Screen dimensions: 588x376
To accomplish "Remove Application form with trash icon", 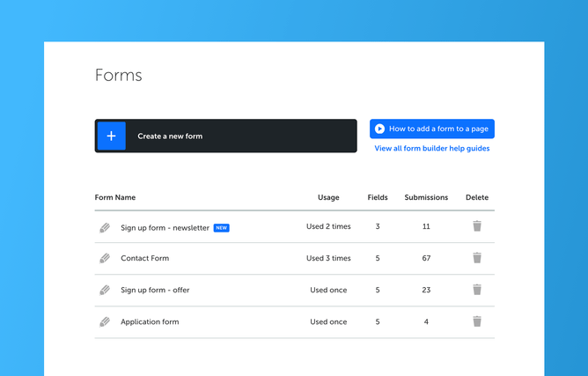I will pyautogui.click(x=476, y=321).
